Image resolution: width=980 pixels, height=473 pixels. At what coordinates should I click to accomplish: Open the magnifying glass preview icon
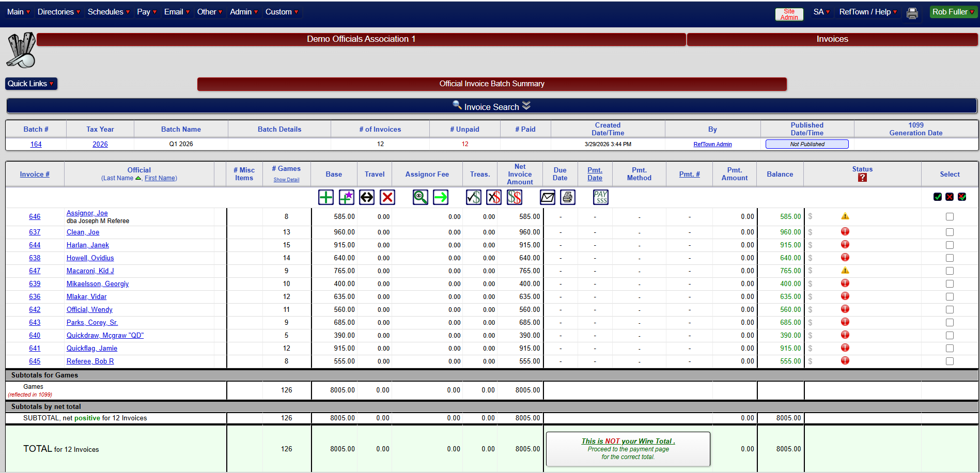[420, 197]
